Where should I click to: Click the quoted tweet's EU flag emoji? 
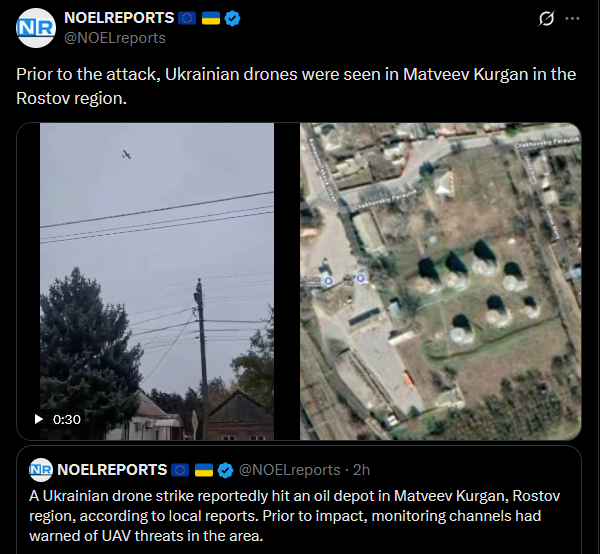[180, 470]
